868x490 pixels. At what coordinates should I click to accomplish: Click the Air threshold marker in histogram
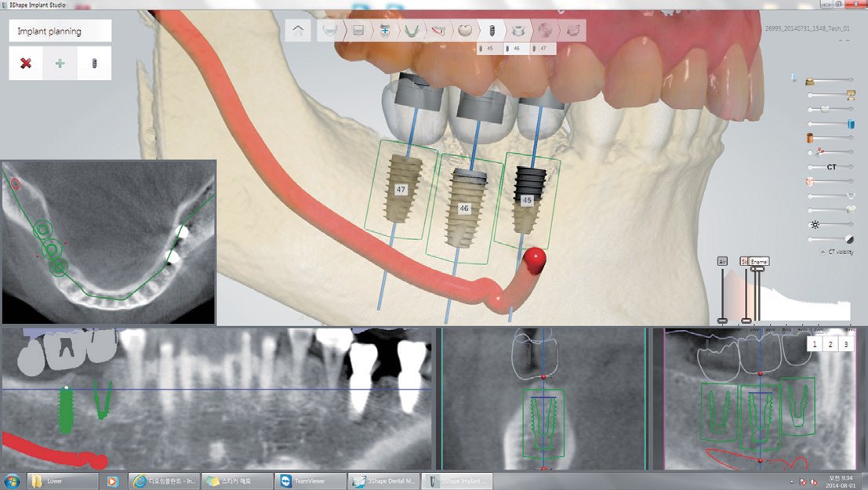(722, 261)
